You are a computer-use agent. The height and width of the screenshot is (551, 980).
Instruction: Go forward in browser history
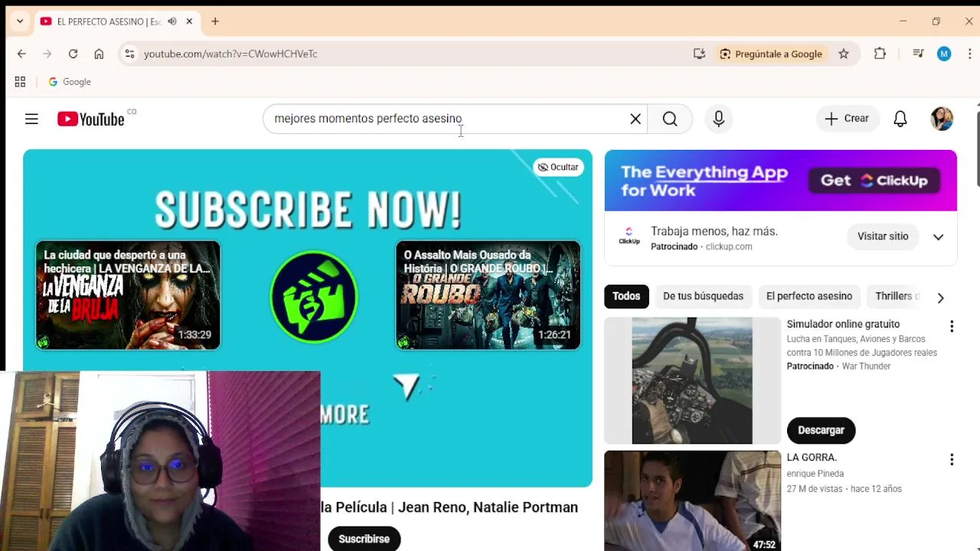pos(47,54)
